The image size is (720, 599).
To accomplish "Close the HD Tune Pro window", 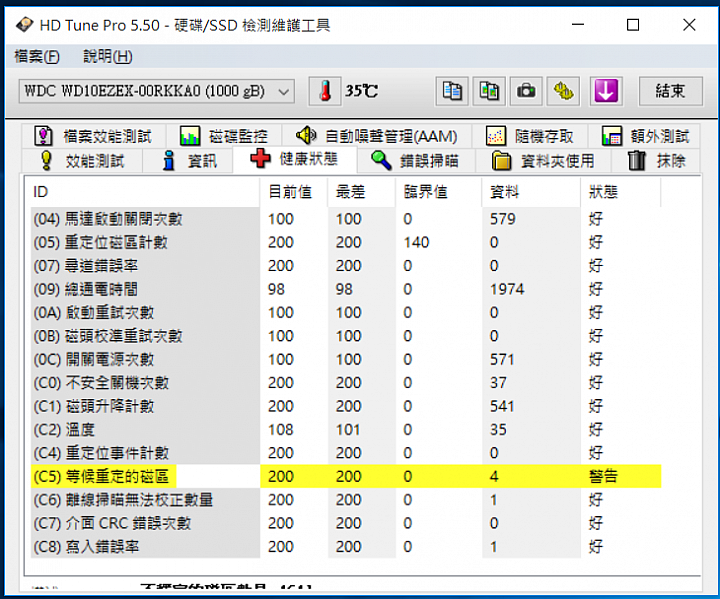I will pyautogui.click(x=689, y=24).
